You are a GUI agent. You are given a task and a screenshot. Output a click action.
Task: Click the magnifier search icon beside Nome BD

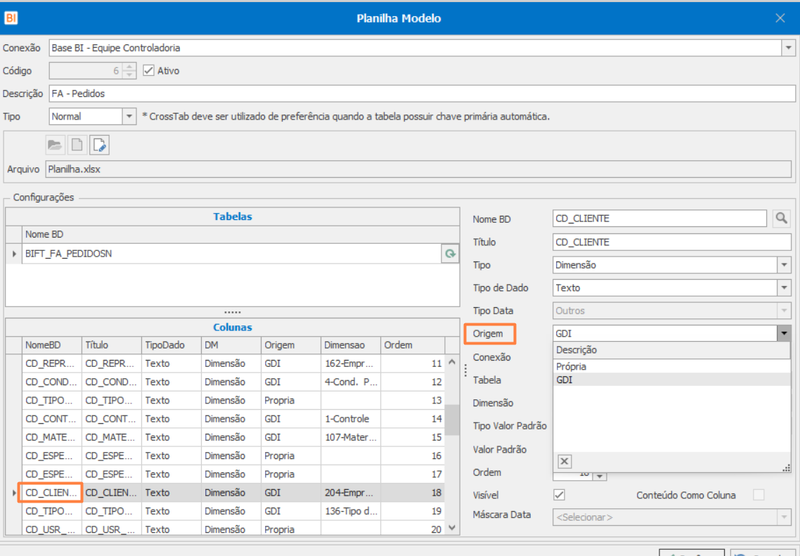coord(781,218)
